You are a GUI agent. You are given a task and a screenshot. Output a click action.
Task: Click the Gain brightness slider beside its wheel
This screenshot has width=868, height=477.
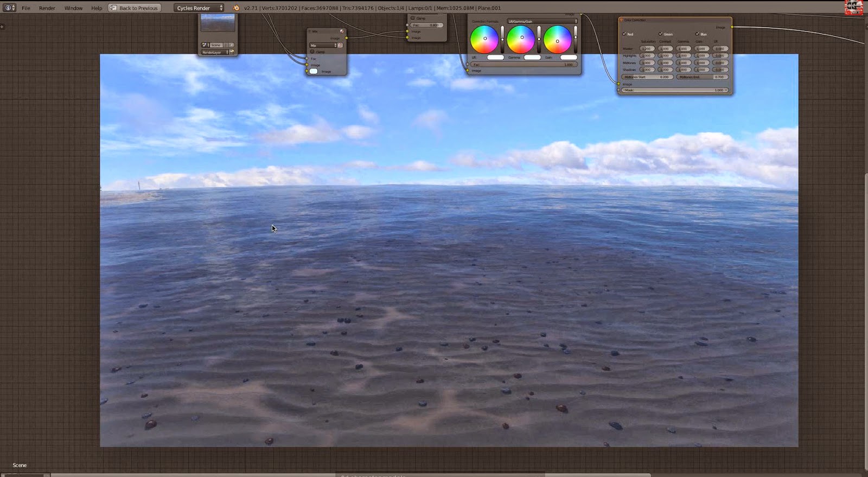[x=576, y=40]
